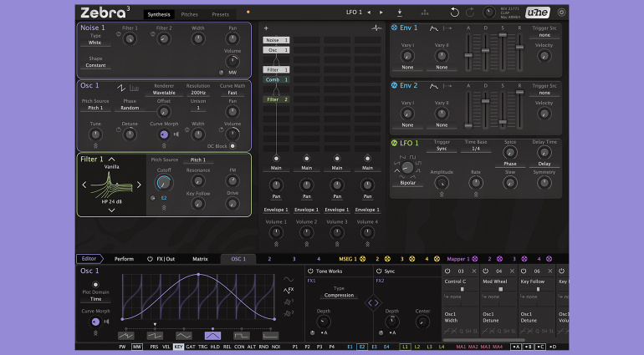Open the Noise Type White dropdown

pos(95,42)
